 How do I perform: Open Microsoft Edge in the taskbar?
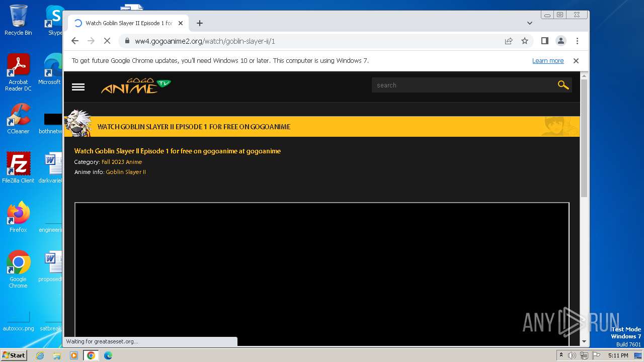click(108, 355)
